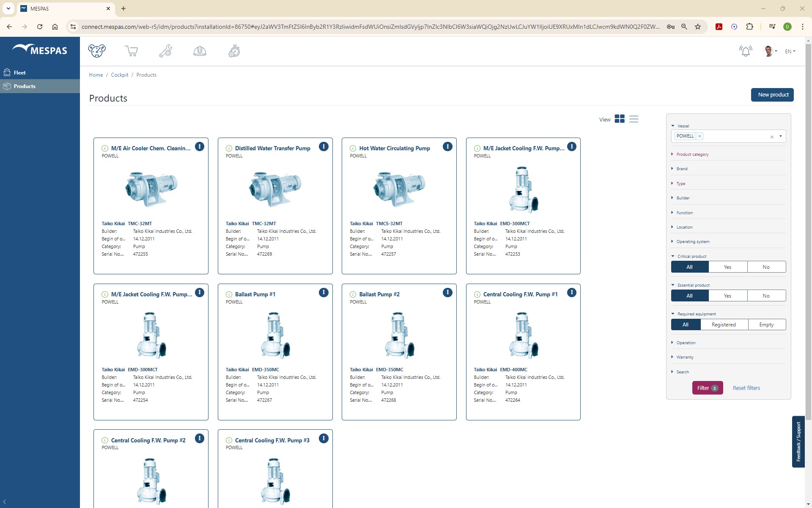Click the New product button
This screenshot has width=812, height=508.
(x=772, y=95)
